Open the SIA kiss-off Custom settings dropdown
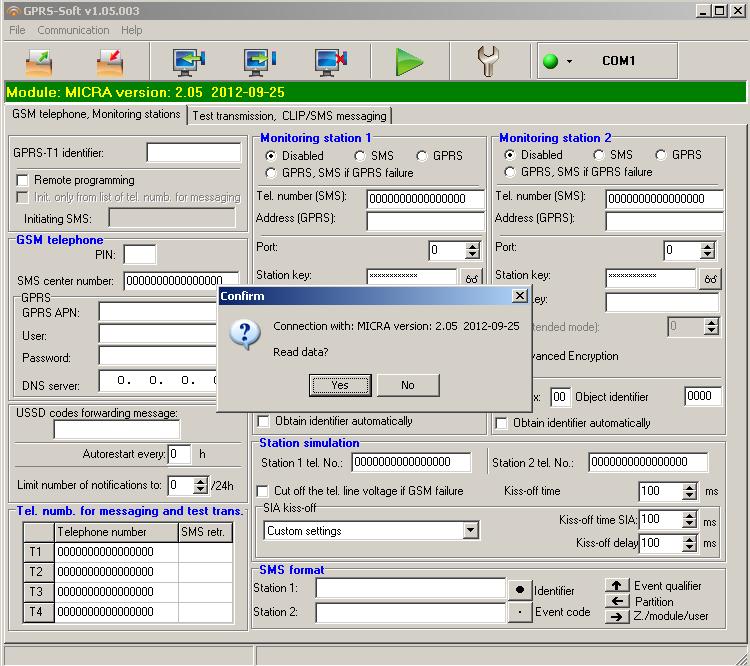Image resolution: width=750 pixels, height=666 pixels. (471, 530)
